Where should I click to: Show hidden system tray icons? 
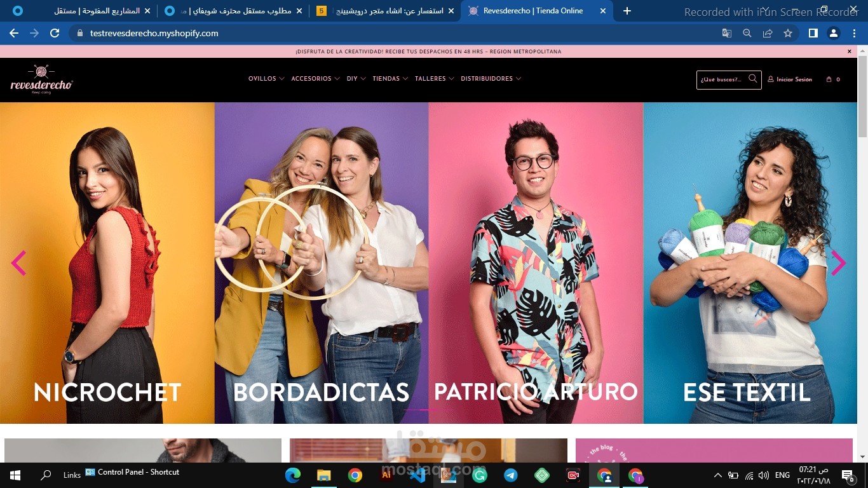tap(718, 475)
